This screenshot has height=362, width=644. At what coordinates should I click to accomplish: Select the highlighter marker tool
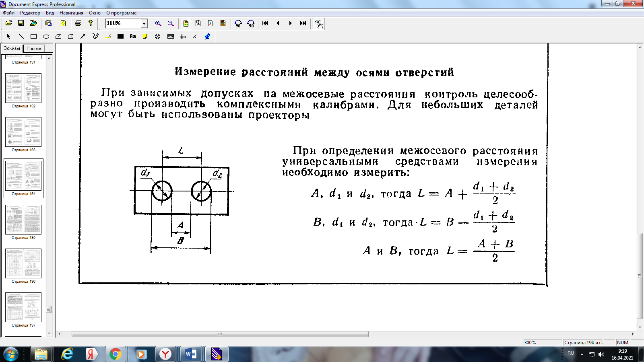tap(108, 37)
